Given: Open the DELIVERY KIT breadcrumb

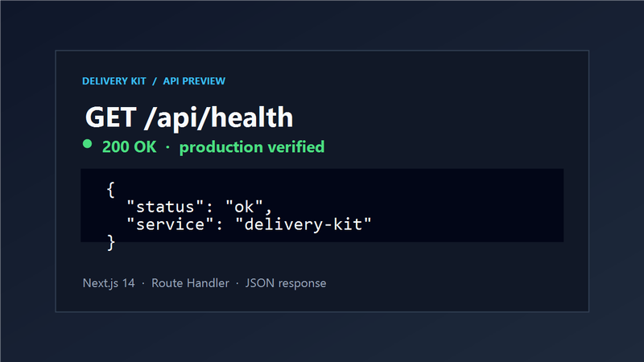Looking at the screenshot, I should pyautogui.click(x=114, y=81).
